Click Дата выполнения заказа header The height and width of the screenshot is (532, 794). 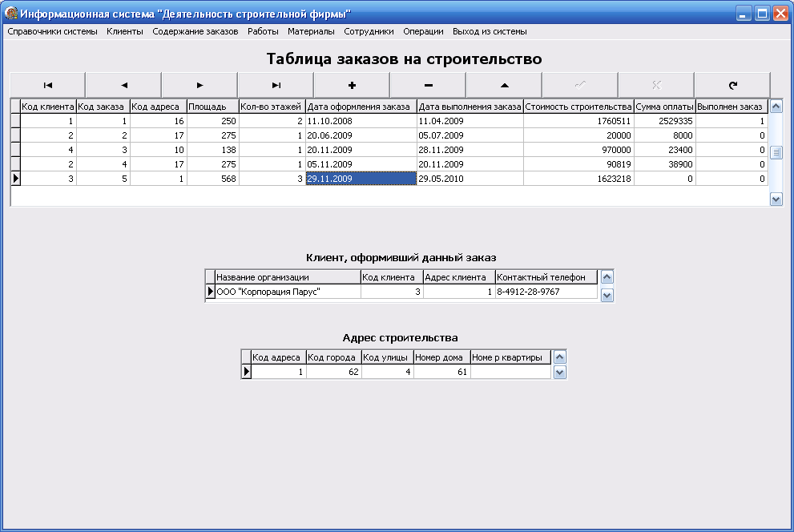[470, 107]
